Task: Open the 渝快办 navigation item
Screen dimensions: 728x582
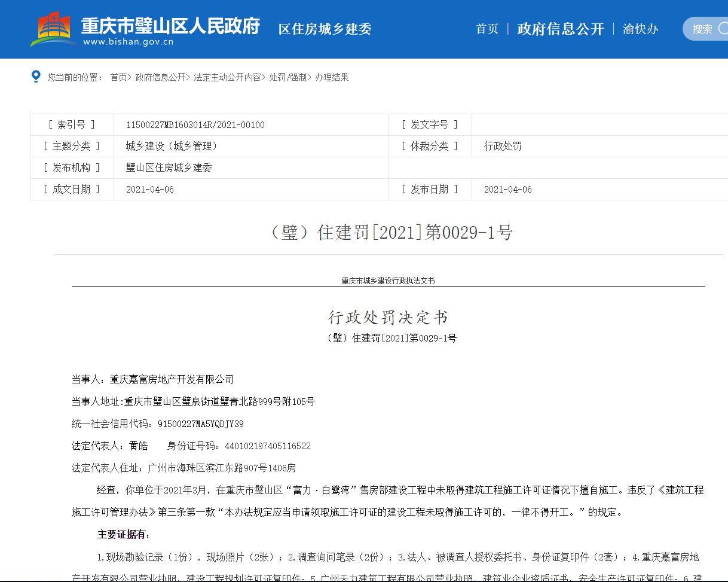Action: coord(640,29)
